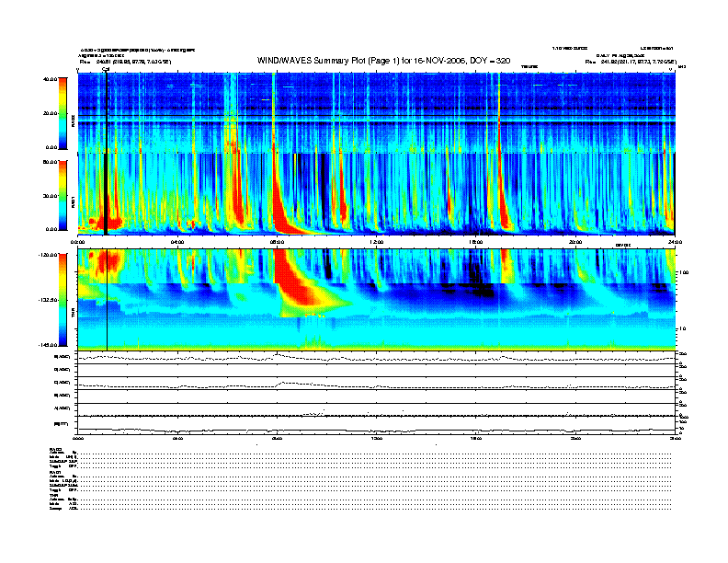Click the 04:00 label under the RAD1 panel

point(177,242)
